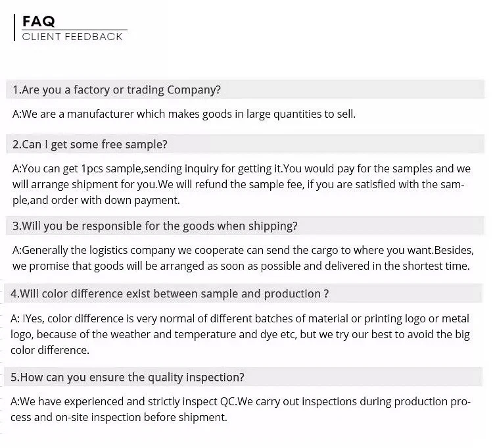Click the line starting 'A:You can get 1pcs sample'
Image resolution: width=493 pixels, height=448 pixels.
coord(241,168)
